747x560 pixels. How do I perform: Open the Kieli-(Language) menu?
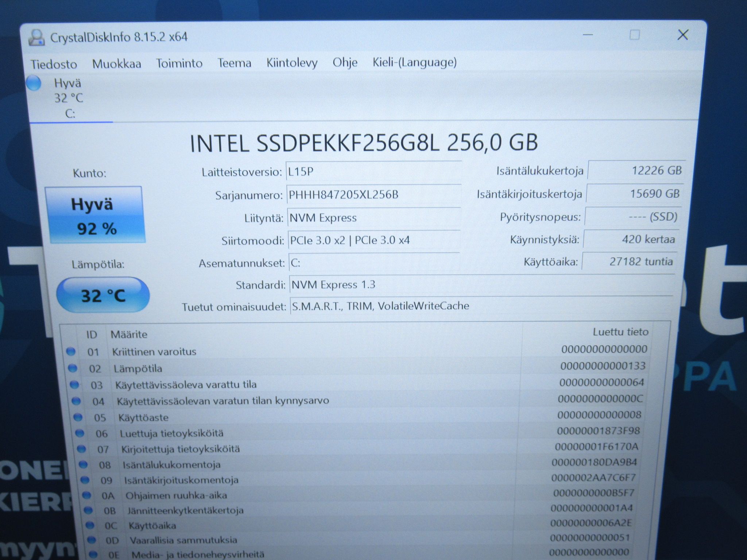pos(414,62)
